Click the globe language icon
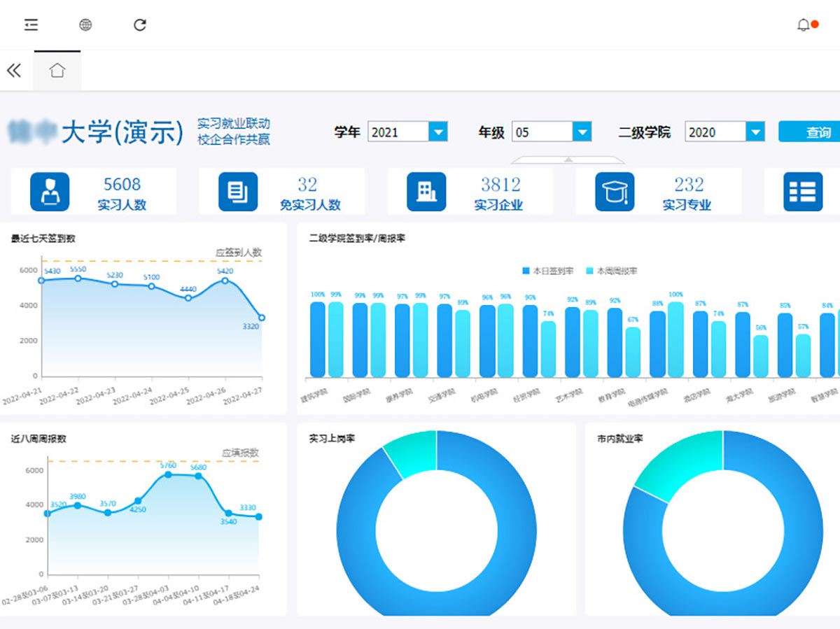 pyautogui.click(x=85, y=25)
